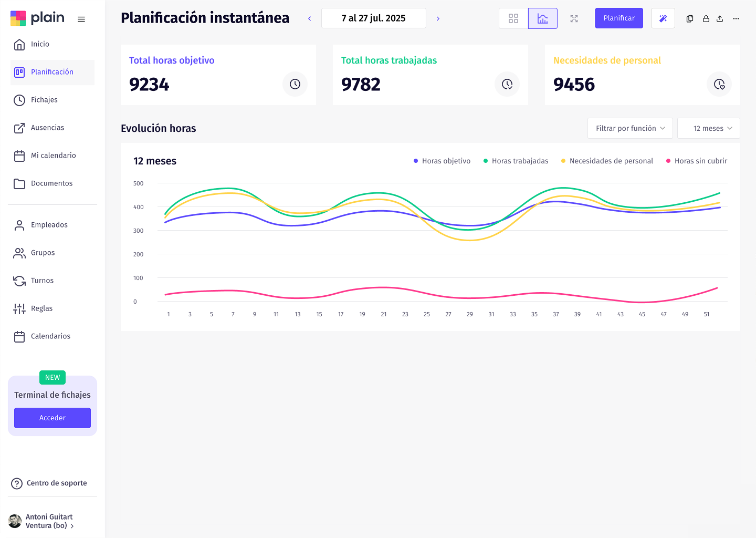Click the magic wand auto-plan icon

pos(663,18)
